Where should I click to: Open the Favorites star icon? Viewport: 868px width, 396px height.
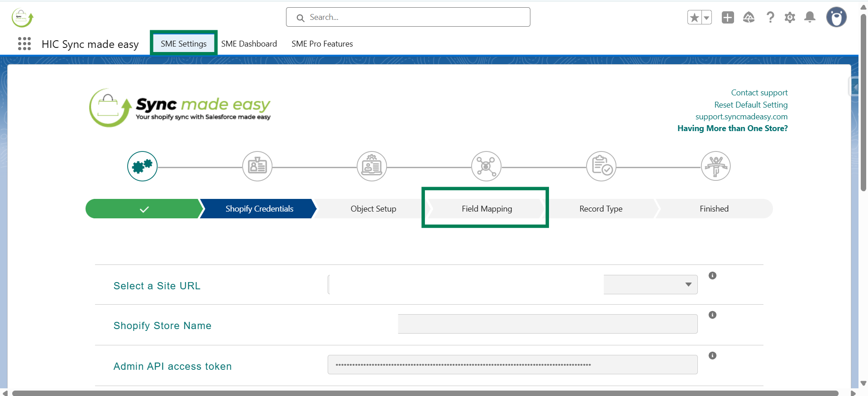point(694,18)
